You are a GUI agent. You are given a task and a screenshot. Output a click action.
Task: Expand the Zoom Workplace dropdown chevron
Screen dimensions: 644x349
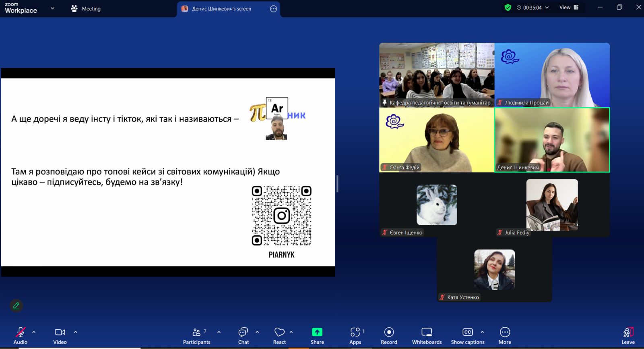click(x=52, y=8)
